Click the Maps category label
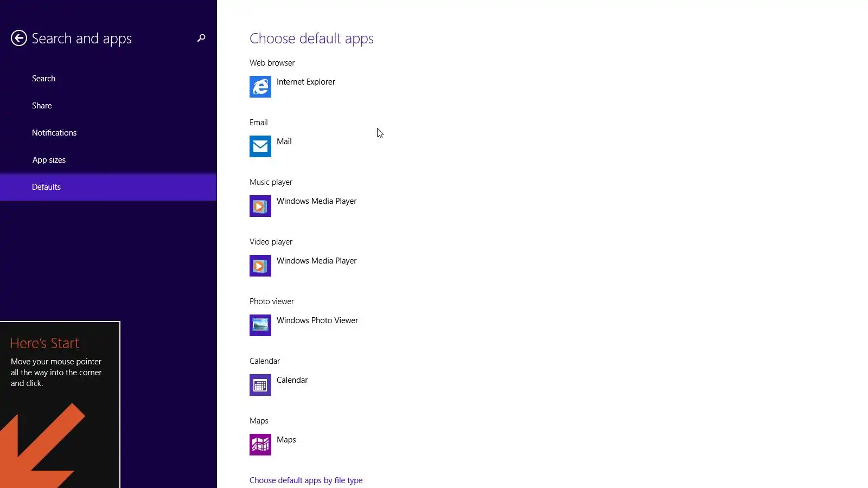Image resolution: width=868 pixels, height=488 pixels. point(259,421)
